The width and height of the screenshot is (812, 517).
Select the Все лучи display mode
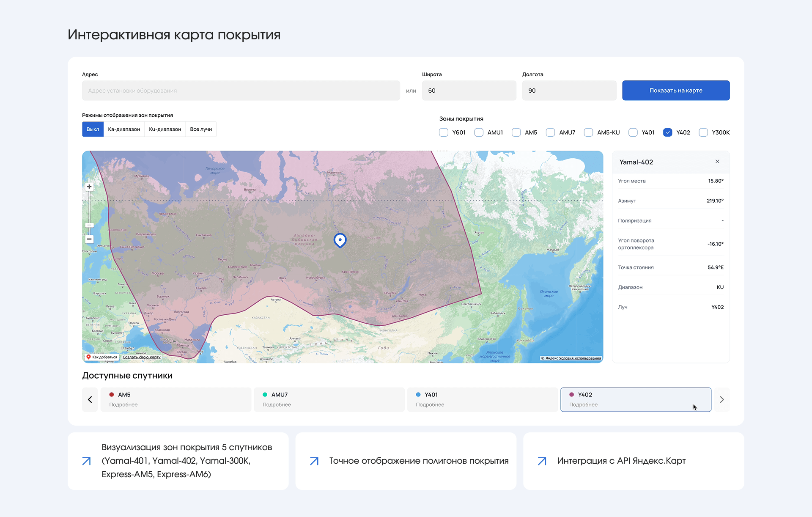pyautogui.click(x=201, y=129)
